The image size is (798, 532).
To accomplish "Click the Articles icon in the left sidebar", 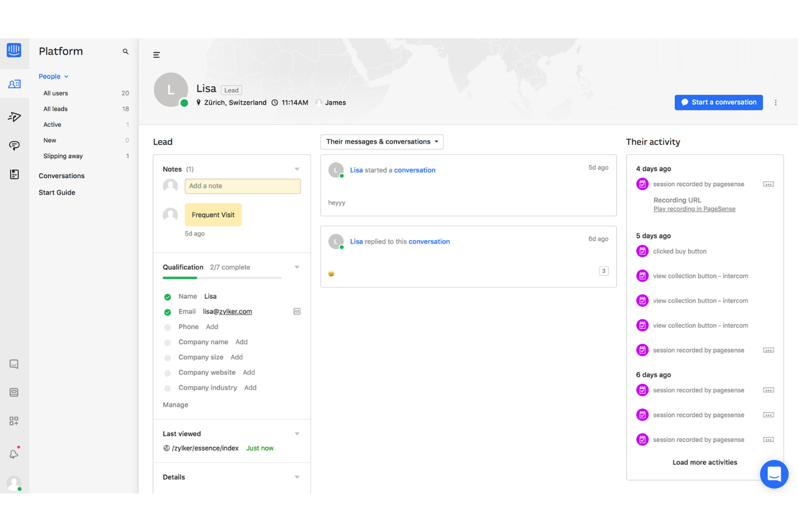I will [x=14, y=174].
